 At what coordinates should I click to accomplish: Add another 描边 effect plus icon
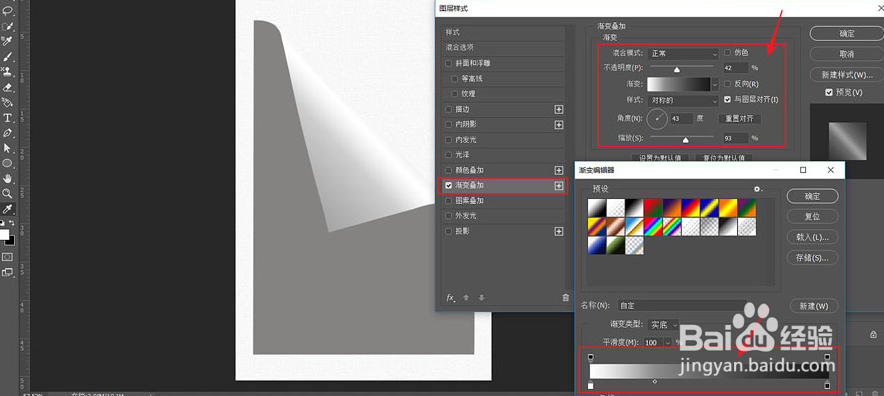pyautogui.click(x=559, y=109)
